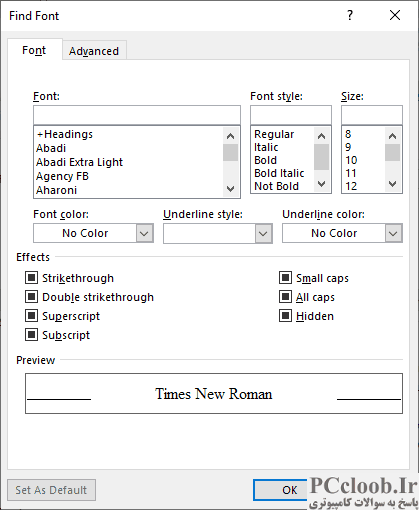Open the Underline style dropdown
Screen dimensions: 419x510
(x=218, y=233)
